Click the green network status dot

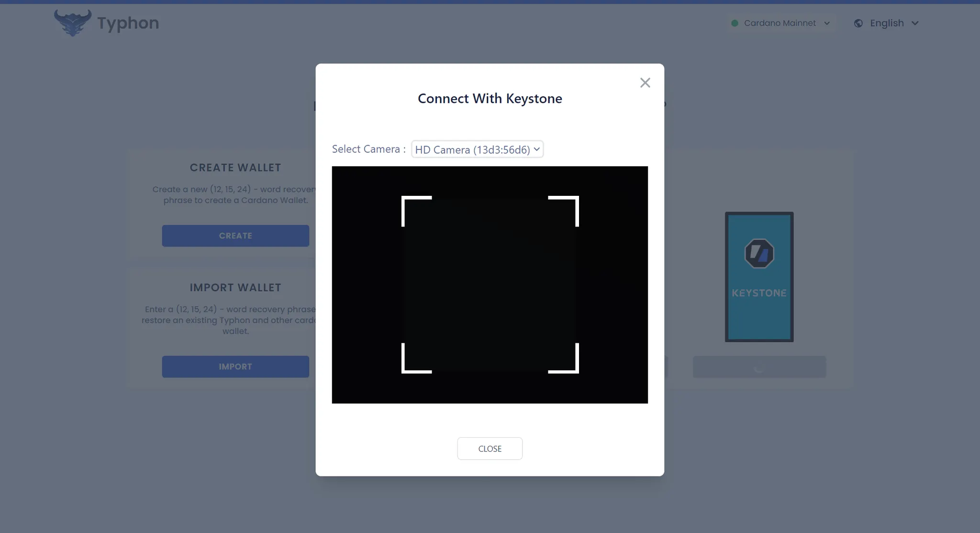click(x=735, y=23)
